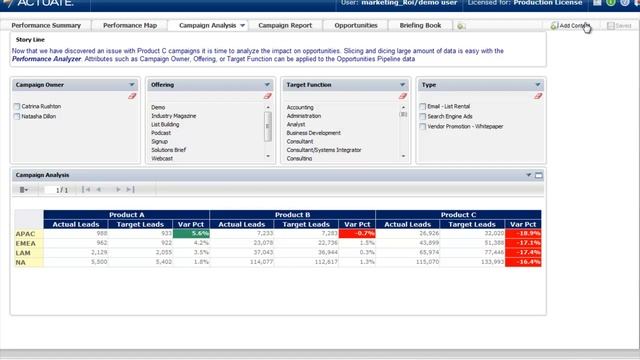Viewport: 640px width, 360px height.
Task: Click the EMEA row header
Action: tap(29, 243)
